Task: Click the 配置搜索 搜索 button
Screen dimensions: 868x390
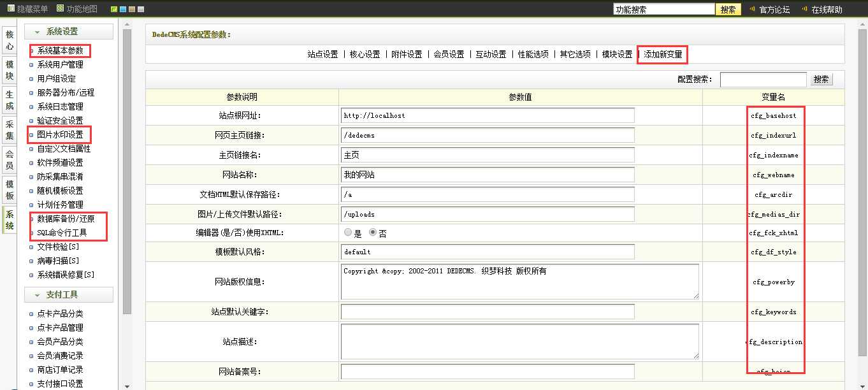Action: coord(821,80)
